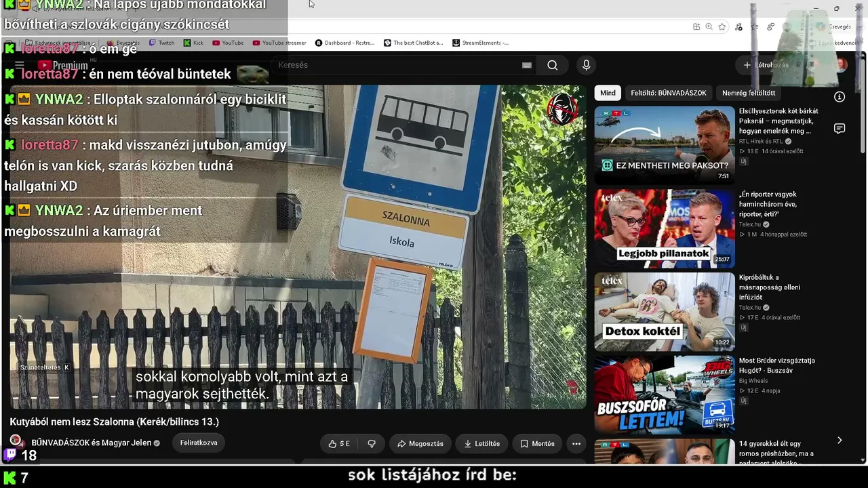Open the info circle icon panel
Image resolution: width=868 pixels, height=488 pixels.
pyautogui.click(x=840, y=97)
